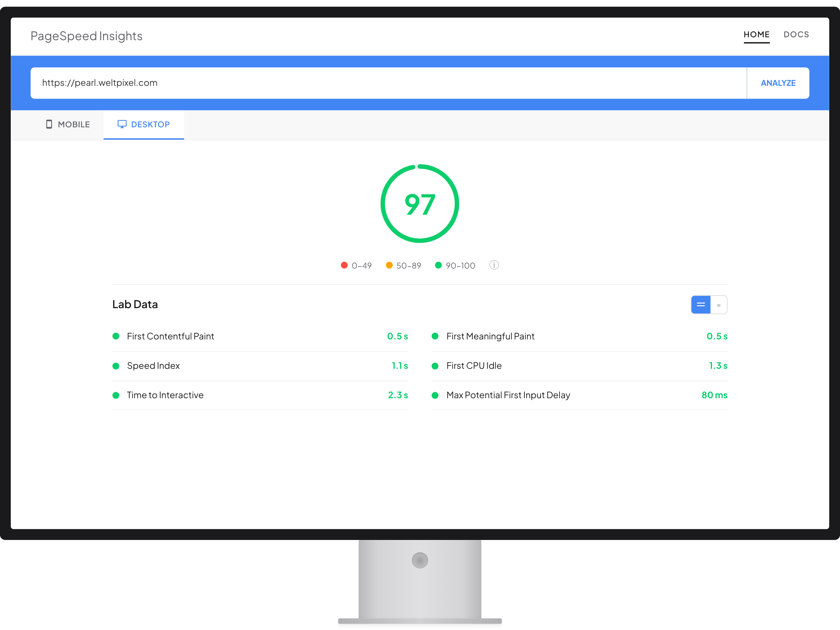Click the Speed Index metric label
This screenshot has height=630, width=840.
point(153,366)
